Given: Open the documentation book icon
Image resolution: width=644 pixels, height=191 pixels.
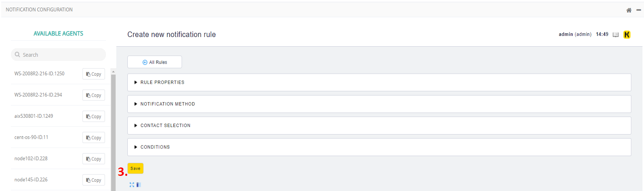Looking at the screenshot, I should (616, 34).
